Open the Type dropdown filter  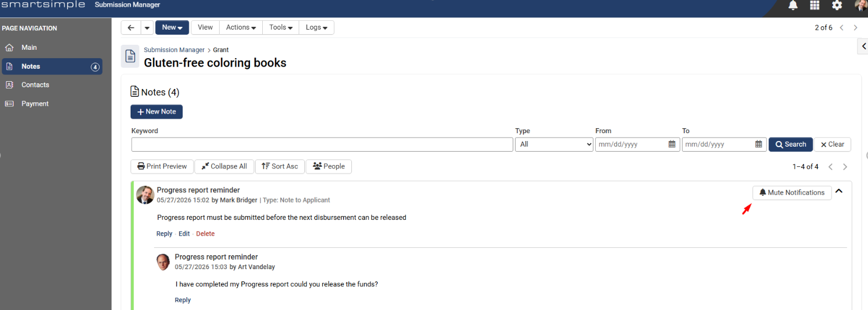point(554,144)
